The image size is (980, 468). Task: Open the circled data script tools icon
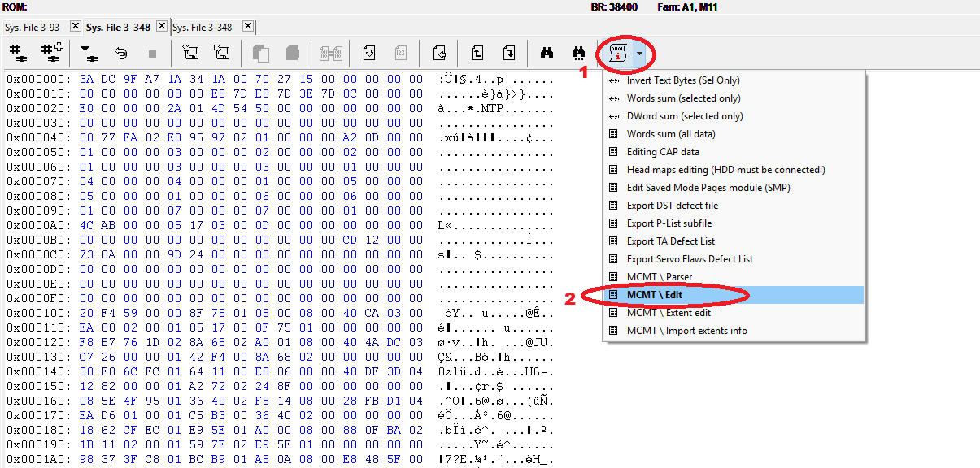click(x=618, y=54)
